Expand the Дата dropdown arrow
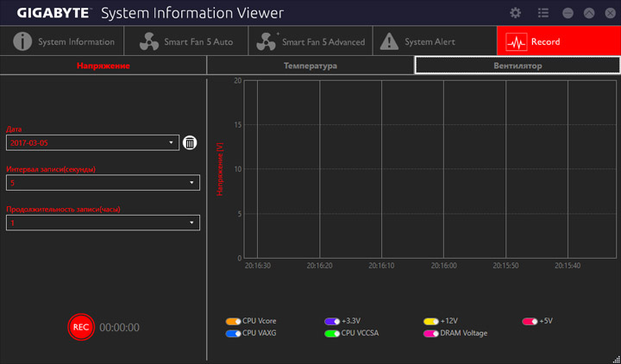621x364 pixels. (x=171, y=142)
